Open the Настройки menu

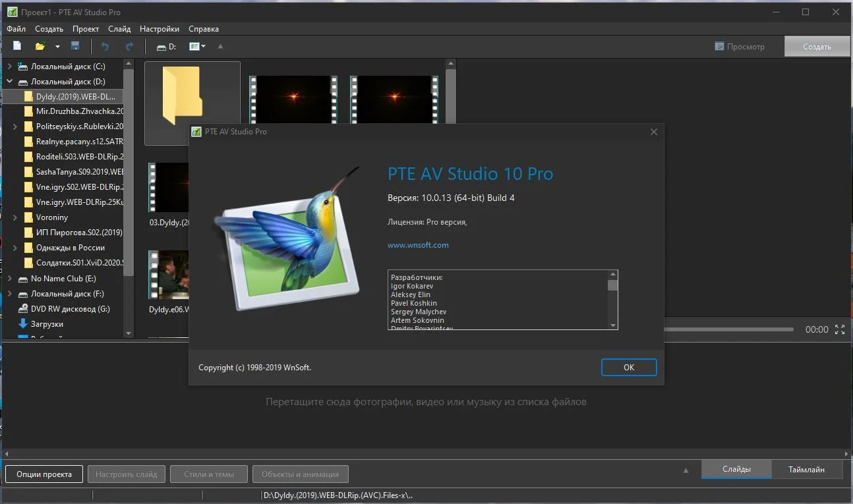[160, 29]
